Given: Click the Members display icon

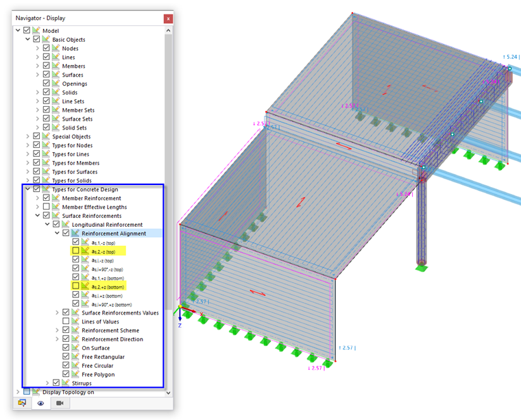Looking at the screenshot, I should 56,66.
